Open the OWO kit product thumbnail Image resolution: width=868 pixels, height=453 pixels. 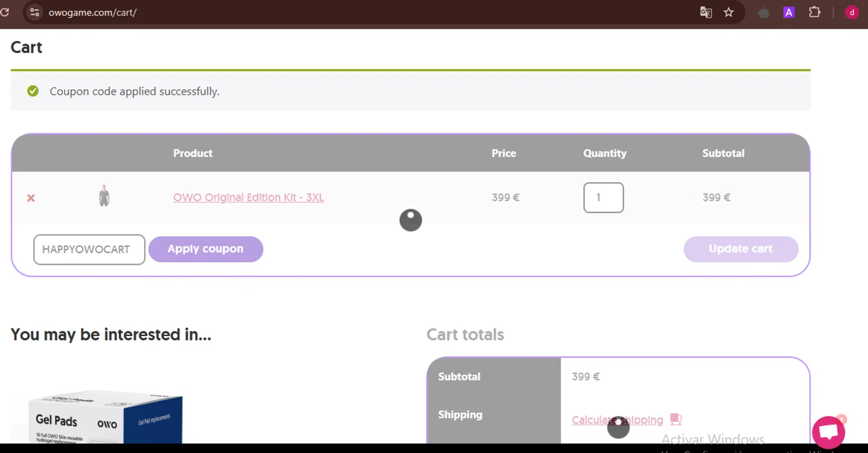coord(104,196)
